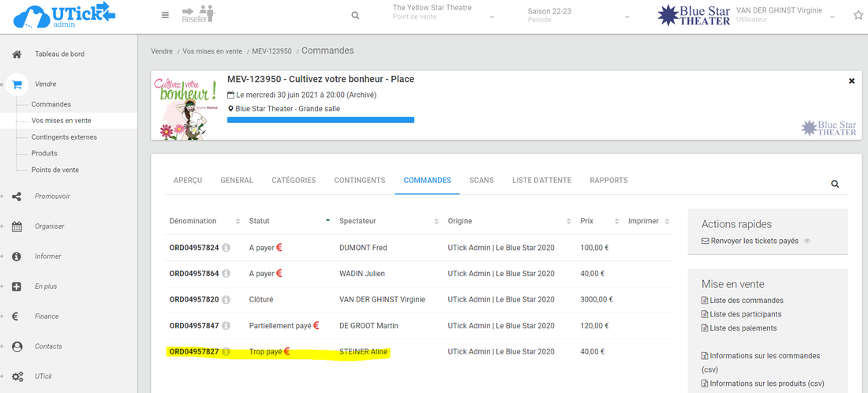Click the Reseller icon in top bar

click(x=198, y=14)
